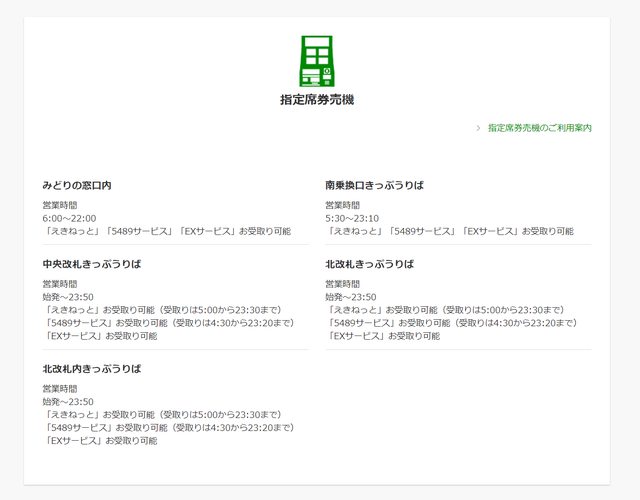Click 5489サービス pickup line under 北改札きっぷうりば
The width and height of the screenshot is (640, 500).
[451, 323]
